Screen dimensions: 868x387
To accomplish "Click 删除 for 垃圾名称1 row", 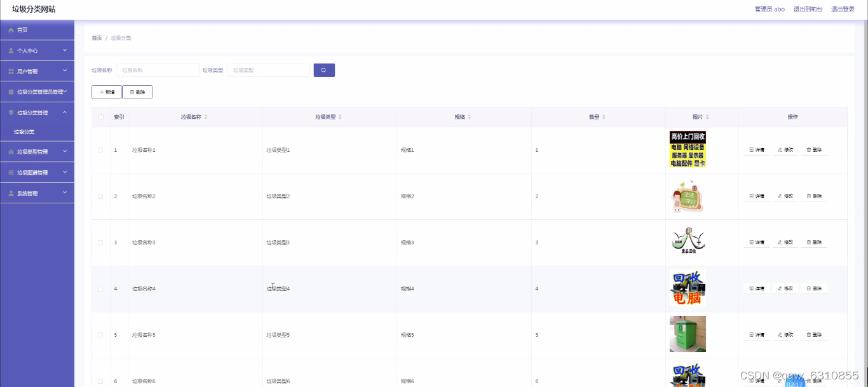I will pyautogui.click(x=814, y=150).
